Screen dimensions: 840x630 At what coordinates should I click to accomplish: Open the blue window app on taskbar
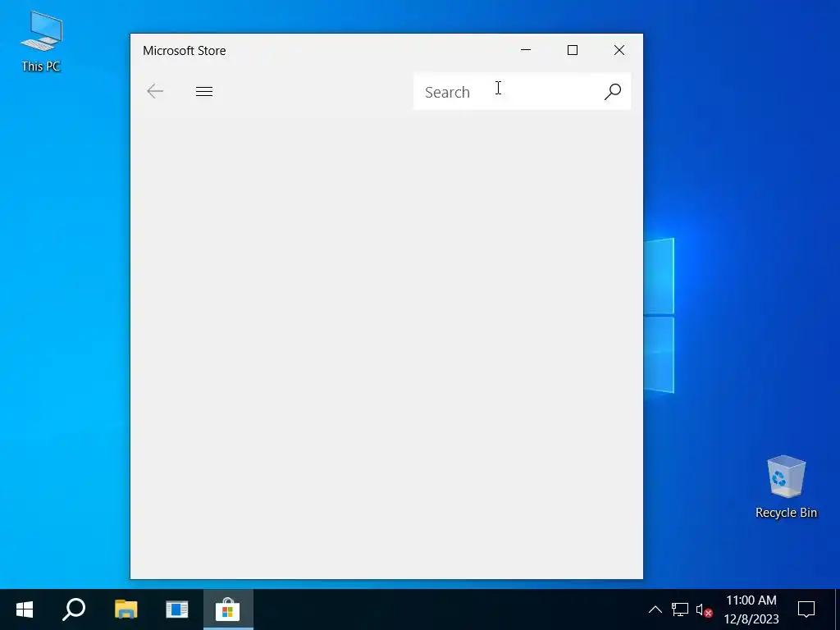click(177, 609)
